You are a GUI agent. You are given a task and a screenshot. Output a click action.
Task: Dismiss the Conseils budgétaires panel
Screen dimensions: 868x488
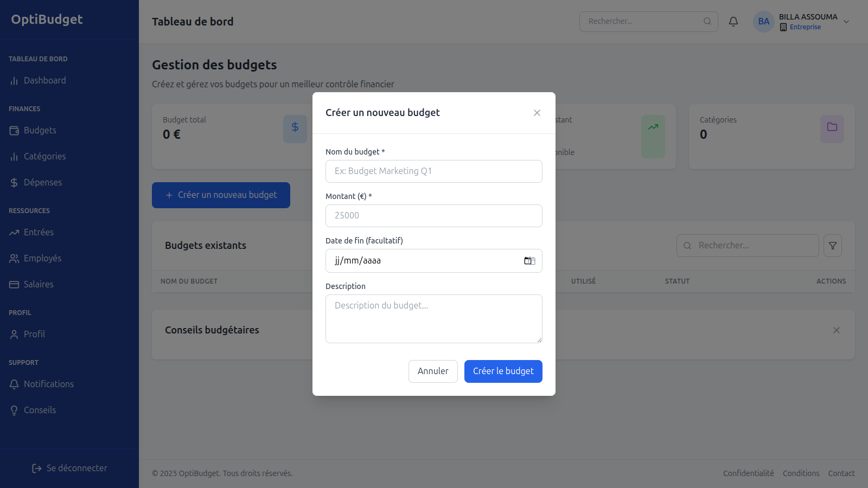coord(837,330)
